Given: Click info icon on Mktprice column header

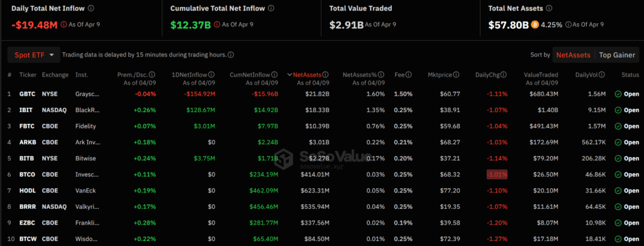Looking at the screenshot, I should (457, 75).
